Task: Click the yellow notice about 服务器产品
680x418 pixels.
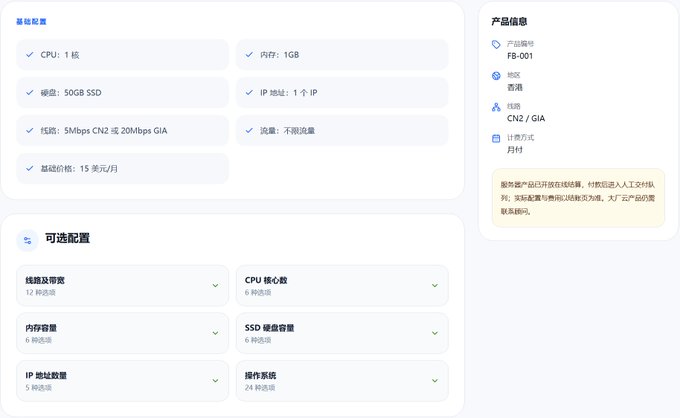Action: click(578, 198)
